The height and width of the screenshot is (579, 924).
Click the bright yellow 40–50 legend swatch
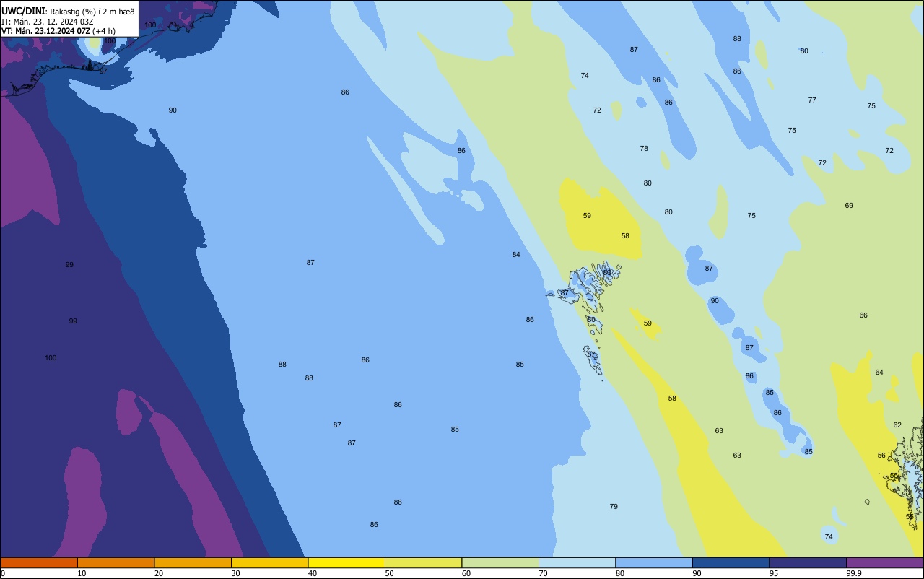[x=346, y=562]
